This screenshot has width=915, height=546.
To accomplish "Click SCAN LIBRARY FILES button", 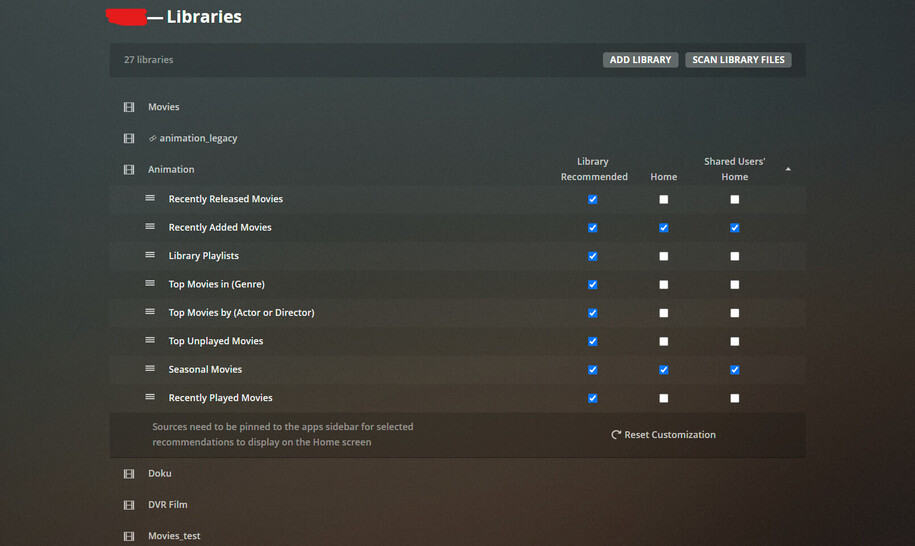I will tap(738, 60).
